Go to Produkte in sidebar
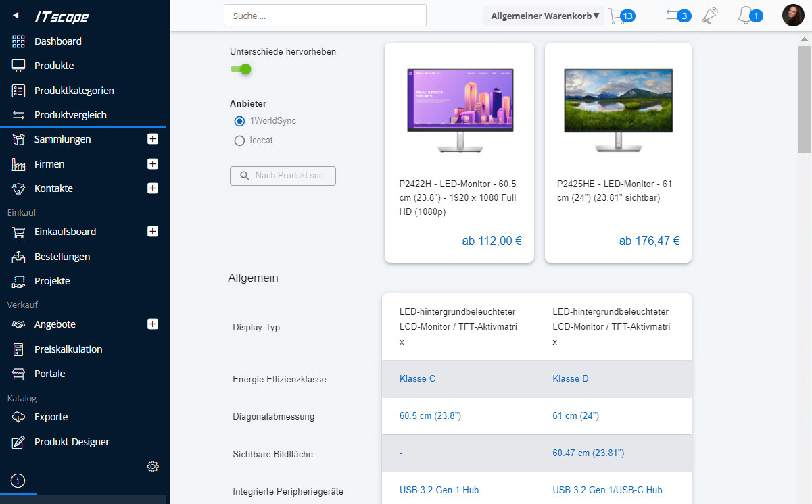The height and width of the screenshot is (504, 812). 54,66
